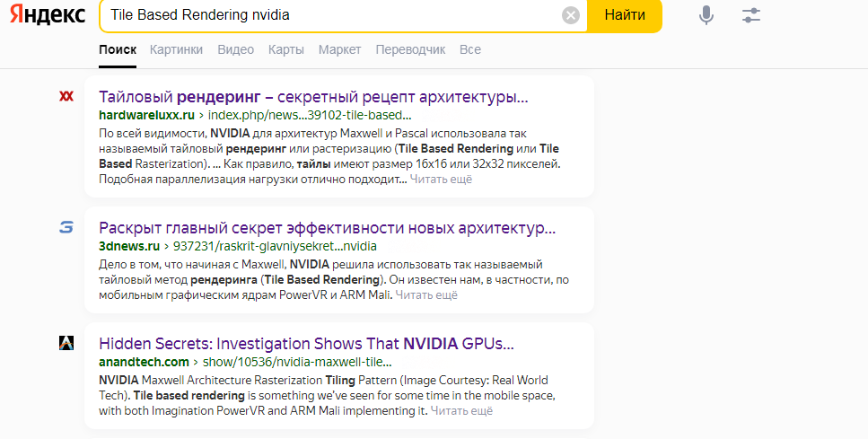Viewport: 868px width, 439px height.
Task: Expand 3dnews snippet via Читать ещё
Action: (x=426, y=294)
